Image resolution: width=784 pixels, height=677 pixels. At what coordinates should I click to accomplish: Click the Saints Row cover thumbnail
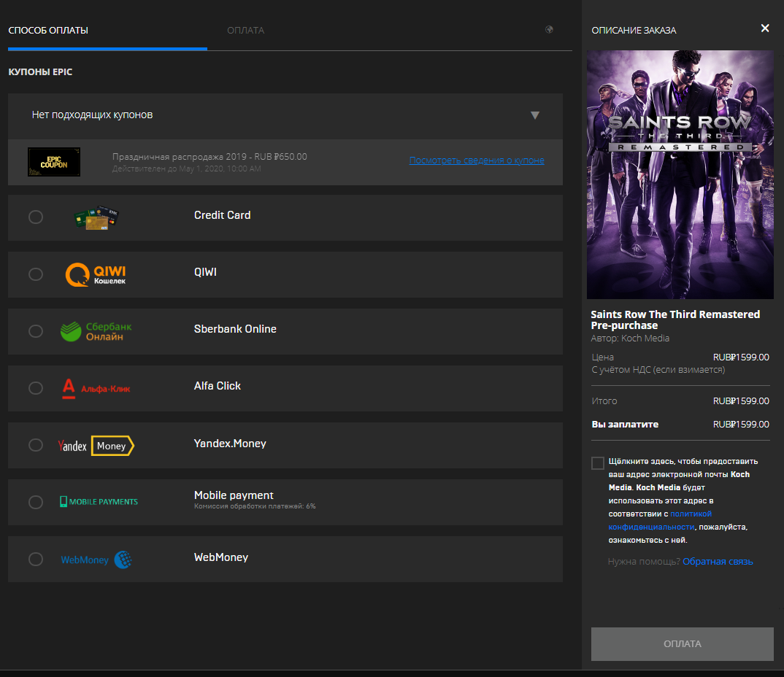pyautogui.click(x=680, y=174)
